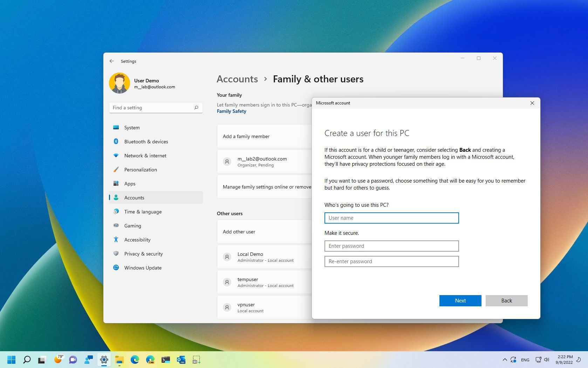Open Gaming settings from the sidebar

(132, 226)
